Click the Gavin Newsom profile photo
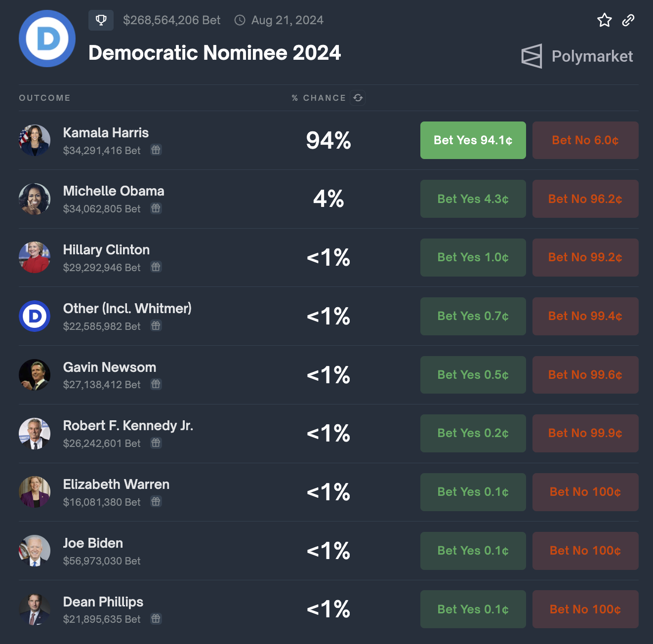The height and width of the screenshot is (644, 653). pyautogui.click(x=35, y=375)
